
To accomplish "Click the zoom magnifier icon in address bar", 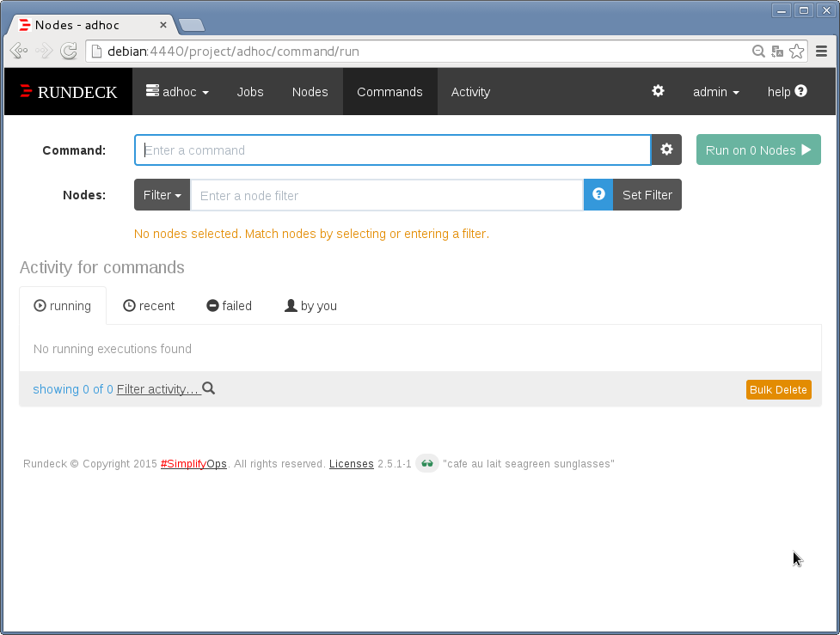I will tap(758, 51).
